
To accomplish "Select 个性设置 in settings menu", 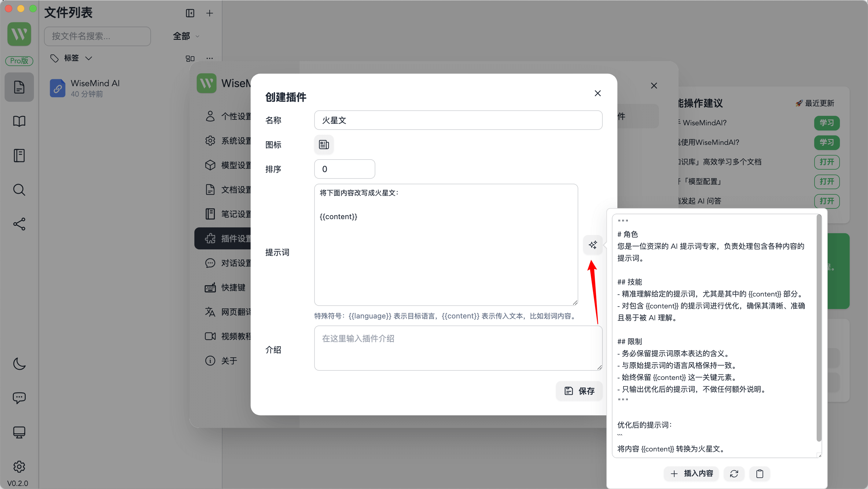I will pos(223,116).
